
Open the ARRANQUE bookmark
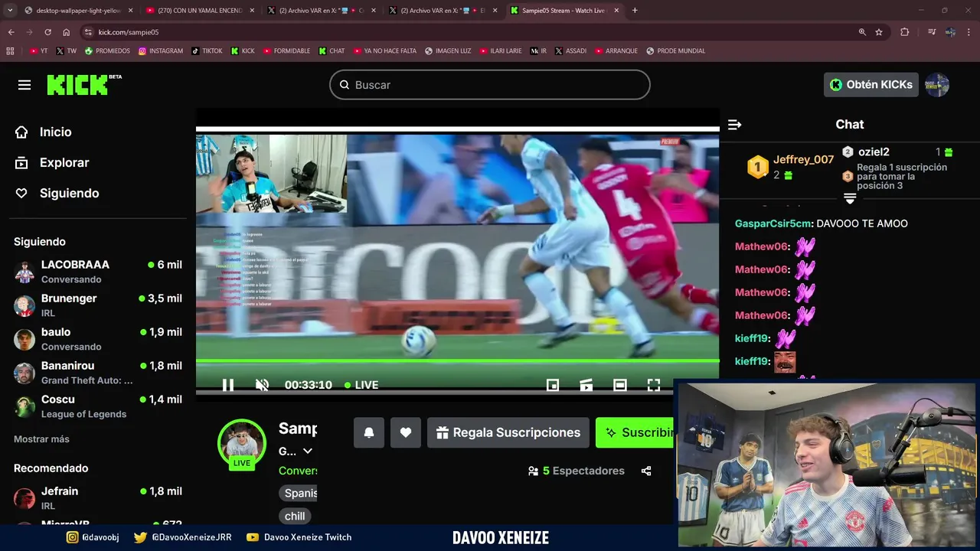coord(616,51)
